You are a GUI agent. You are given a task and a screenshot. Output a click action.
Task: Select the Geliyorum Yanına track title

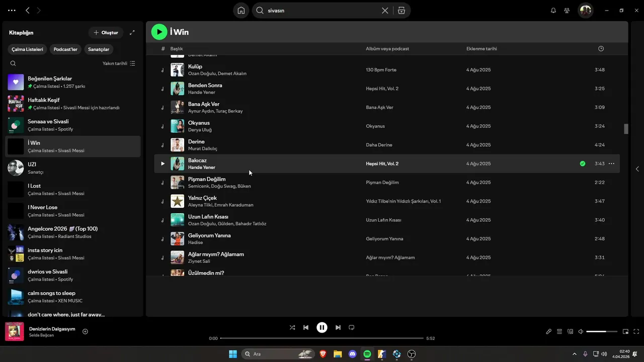209,235
